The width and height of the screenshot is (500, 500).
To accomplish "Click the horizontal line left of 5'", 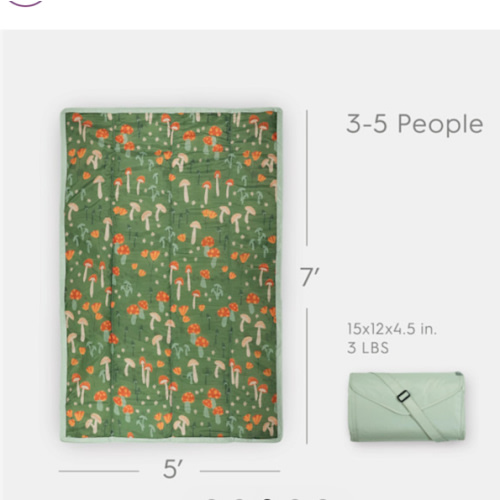I will [99, 471].
